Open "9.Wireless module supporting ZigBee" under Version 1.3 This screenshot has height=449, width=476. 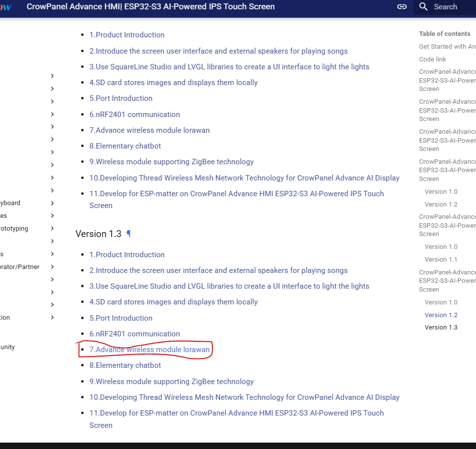pos(172,382)
